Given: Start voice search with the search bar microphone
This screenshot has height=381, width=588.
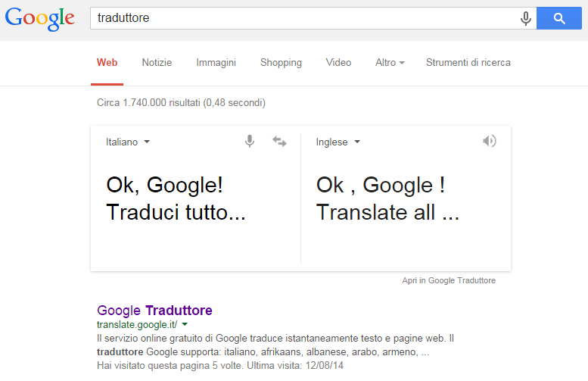Looking at the screenshot, I should click(526, 18).
